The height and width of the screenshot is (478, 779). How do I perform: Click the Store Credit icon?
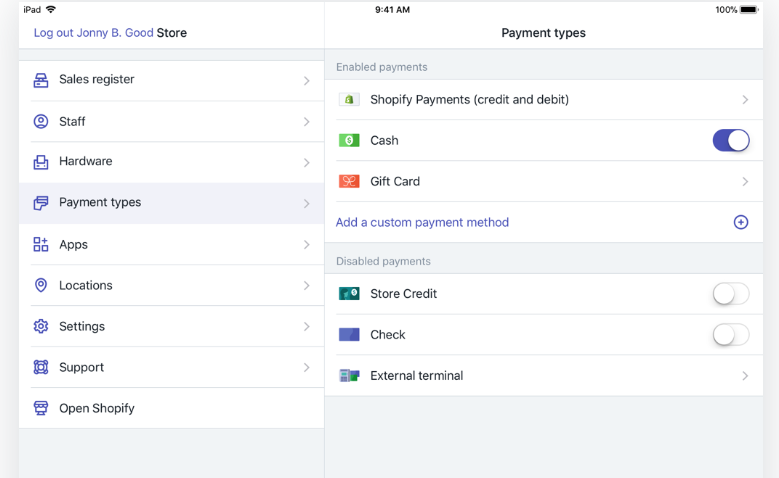tap(349, 294)
